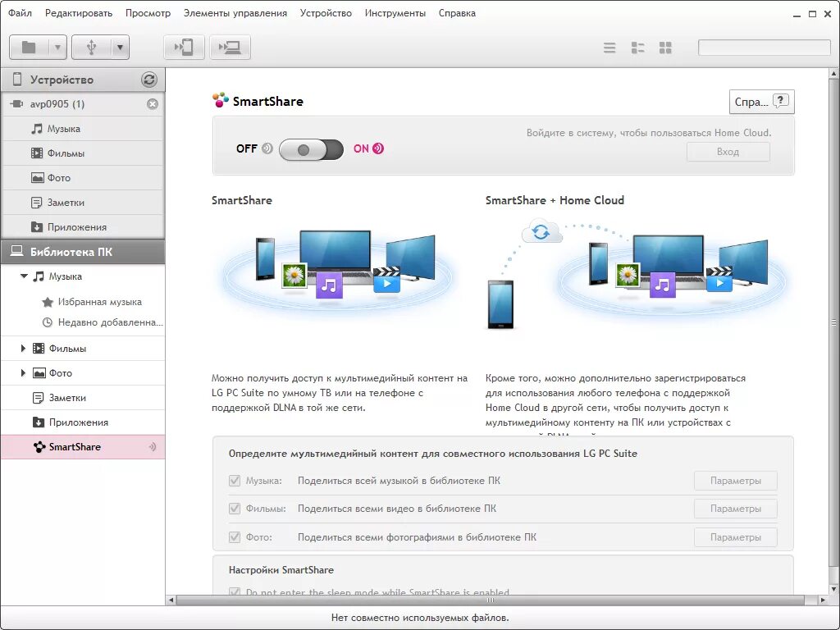
Task: Refresh the device panel with sync icon
Action: pos(149,80)
